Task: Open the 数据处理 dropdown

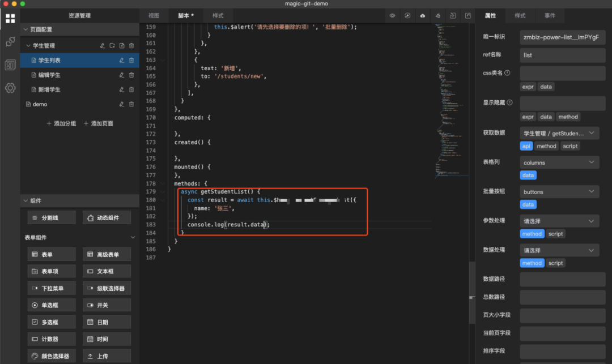Action: tap(559, 250)
